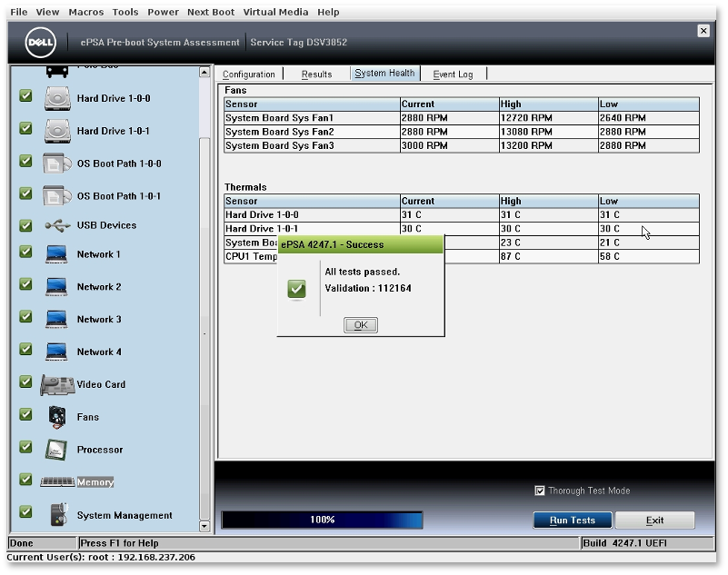
Task: Click the green checkmark icon in the Success dialog
Action: pyautogui.click(x=296, y=289)
